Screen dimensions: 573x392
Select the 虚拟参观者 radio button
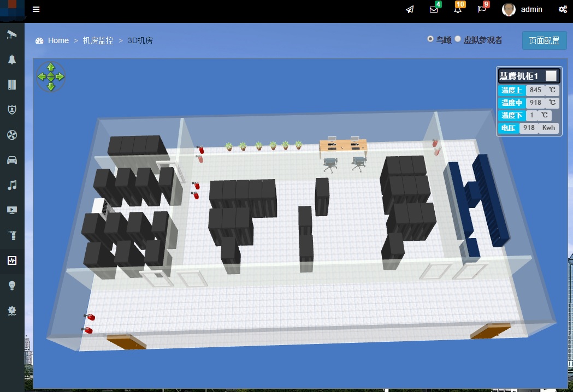[x=458, y=39]
